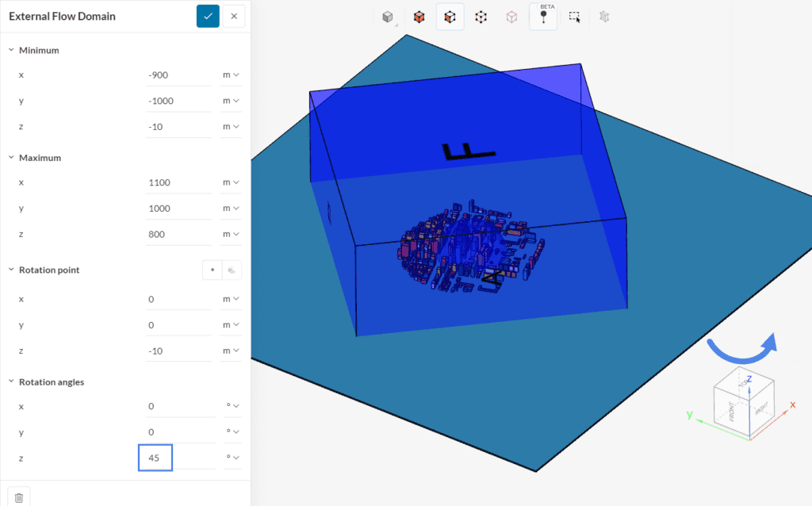The height and width of the screenshot is (506, 812).
Task: Open the degree unit selector for Rotation z
Action: [230, 457]
